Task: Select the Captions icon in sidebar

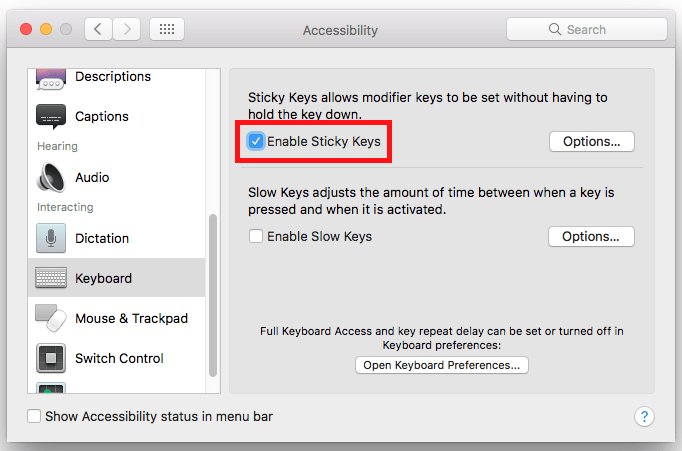Action: (x=51, y=117)
